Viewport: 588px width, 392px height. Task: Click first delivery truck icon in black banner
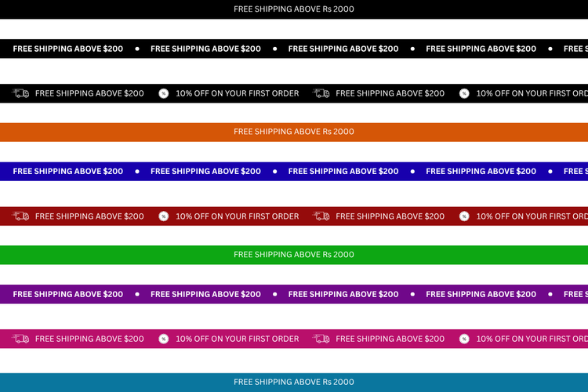click(21, 93)
